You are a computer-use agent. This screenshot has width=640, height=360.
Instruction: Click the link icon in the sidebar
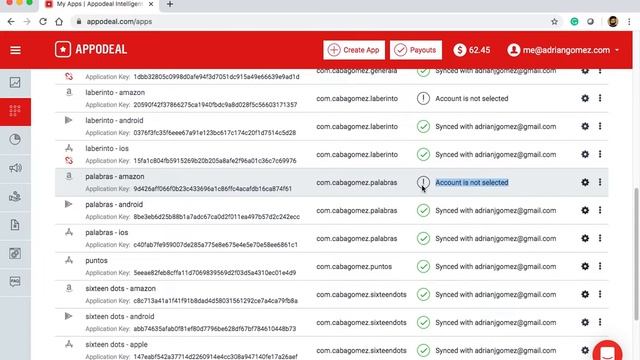click(15, 253)
